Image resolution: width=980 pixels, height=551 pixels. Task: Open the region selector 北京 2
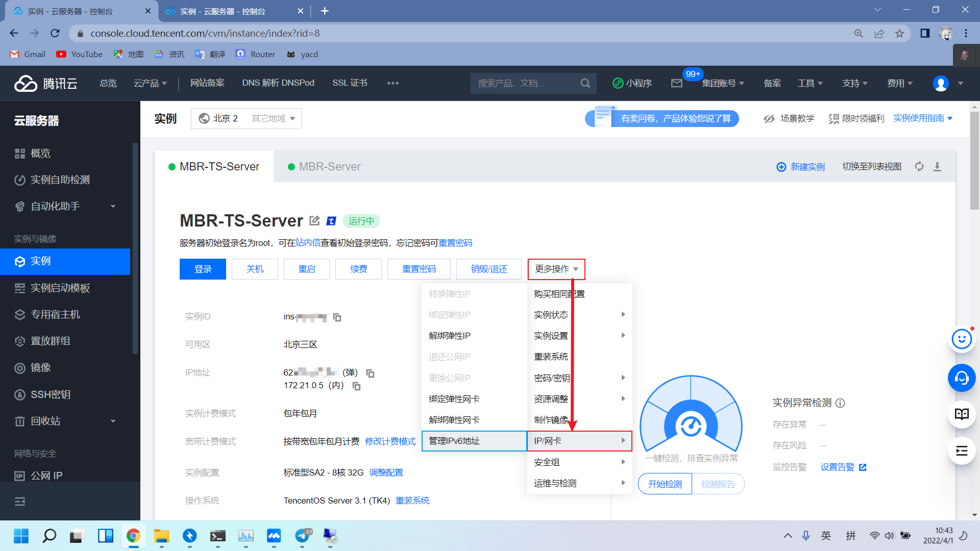click(246, 118)
